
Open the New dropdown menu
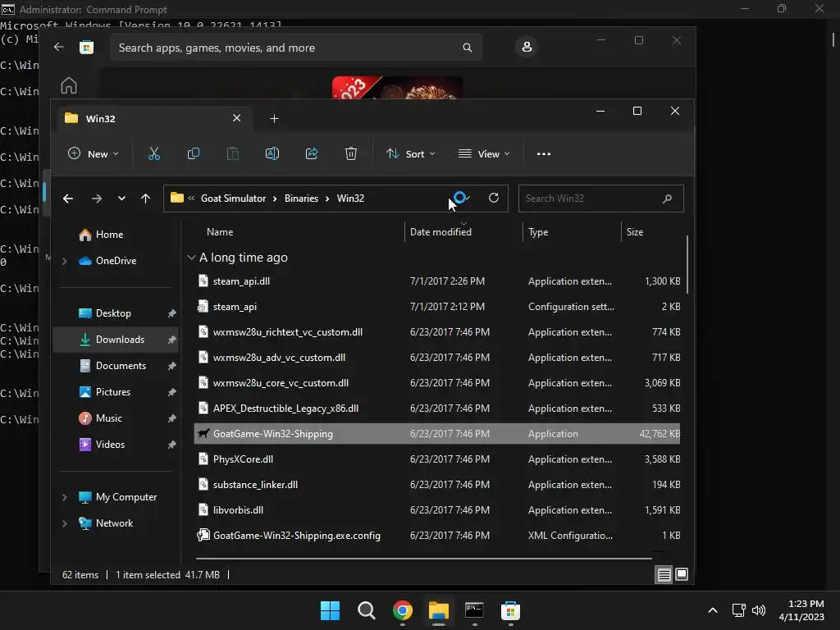(94, 153)
